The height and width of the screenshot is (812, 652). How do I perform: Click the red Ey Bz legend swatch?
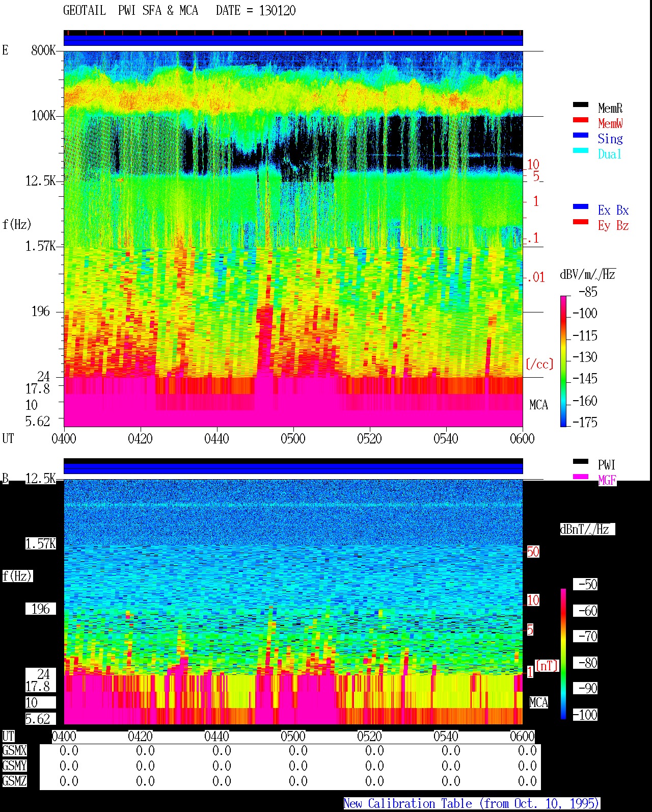(581, 222)
